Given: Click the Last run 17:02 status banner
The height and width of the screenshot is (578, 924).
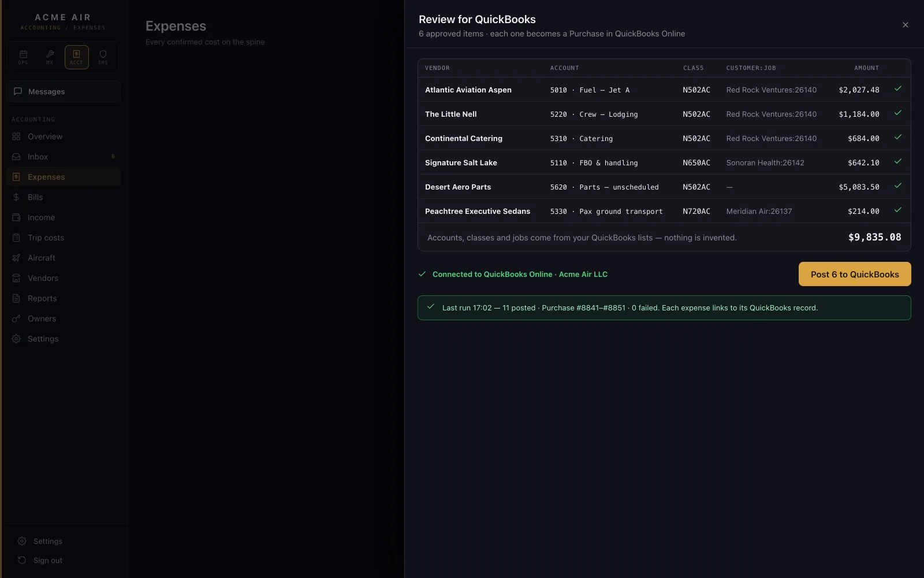Looking at the screenshot, I should pyautogui.click(x=664, y=307).
